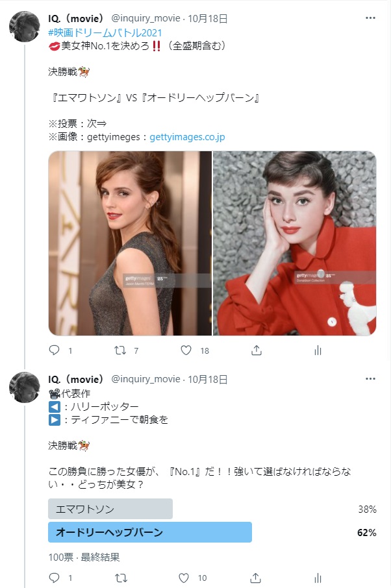Click the first tweet's profile avatar
This screenshot has width=391, height=588.
pos(25,26)
